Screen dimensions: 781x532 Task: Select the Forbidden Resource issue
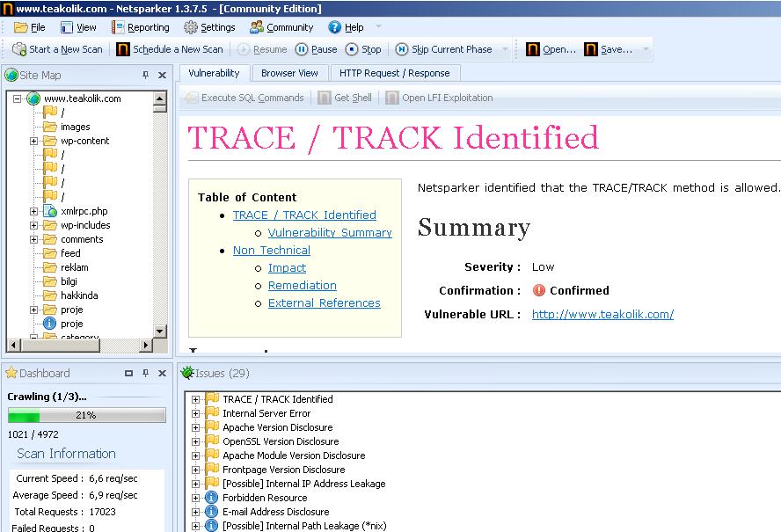265,498
